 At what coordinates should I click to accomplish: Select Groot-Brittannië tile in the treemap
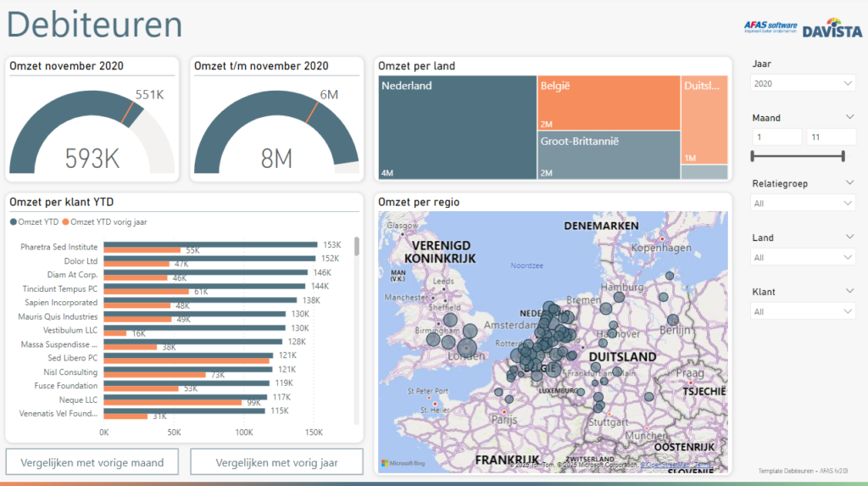(609, 155)
